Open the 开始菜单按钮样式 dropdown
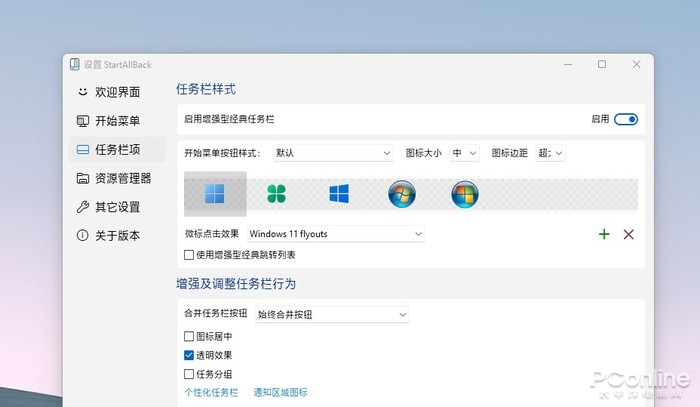Screen dimensions: 700x407 tap(333, 153)
